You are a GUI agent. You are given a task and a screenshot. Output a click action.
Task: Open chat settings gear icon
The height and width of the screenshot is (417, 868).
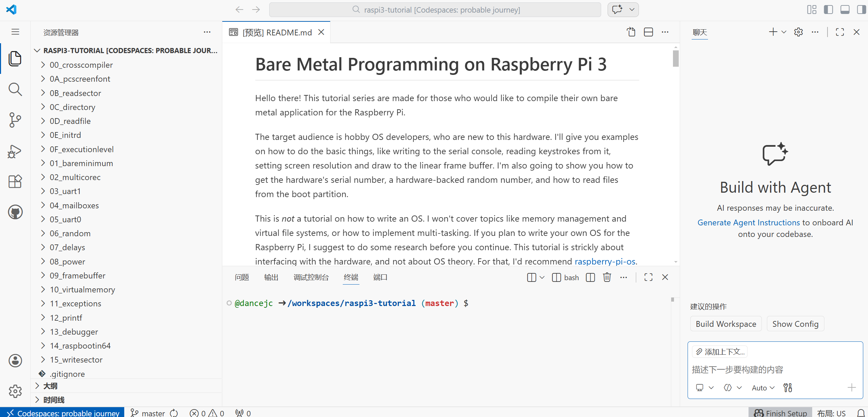click(x=798, y=32)
